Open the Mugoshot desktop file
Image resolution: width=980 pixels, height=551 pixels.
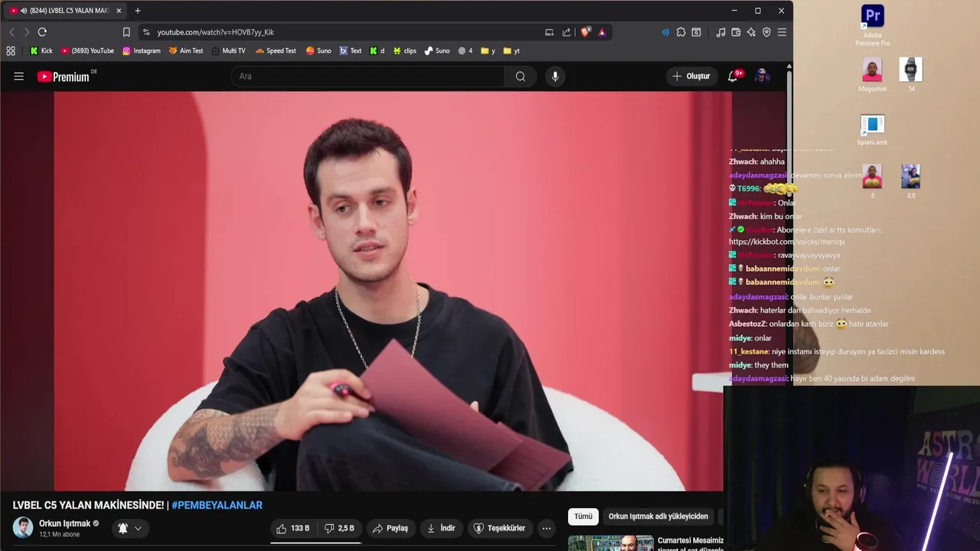click(872, 75)
